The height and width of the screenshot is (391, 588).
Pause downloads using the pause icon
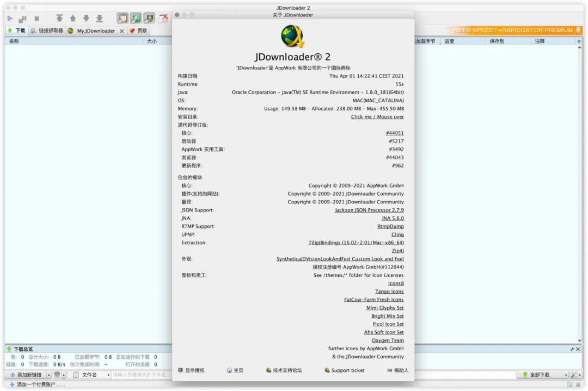tap(22, 18)
